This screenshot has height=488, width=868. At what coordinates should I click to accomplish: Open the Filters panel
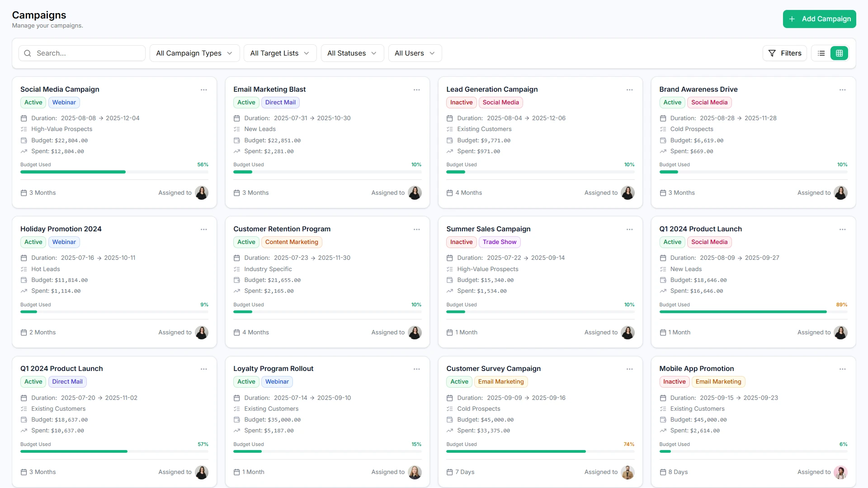pyautogui.click(x=785, y=53)
